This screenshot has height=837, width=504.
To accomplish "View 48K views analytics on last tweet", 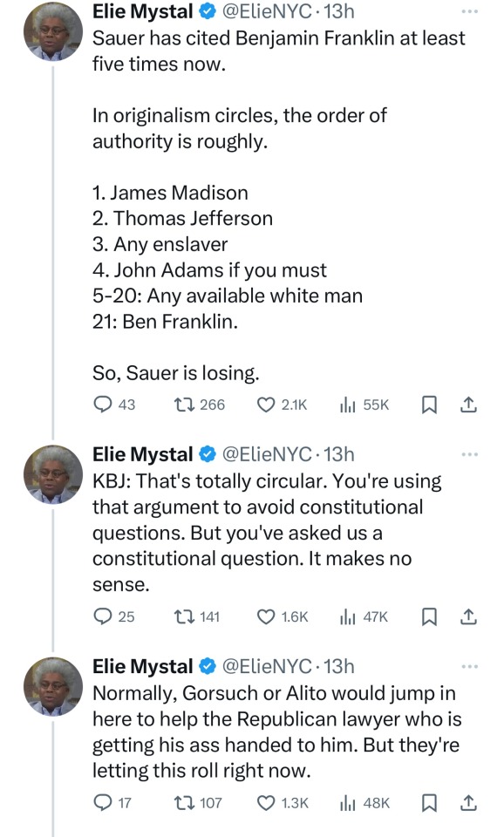I will [364, 802].
